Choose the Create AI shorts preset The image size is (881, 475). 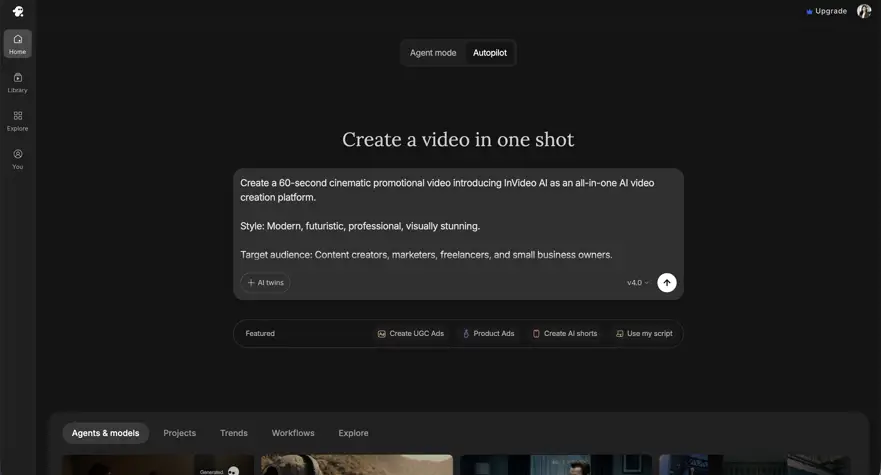pyautogui.click(x=565, y=333)
